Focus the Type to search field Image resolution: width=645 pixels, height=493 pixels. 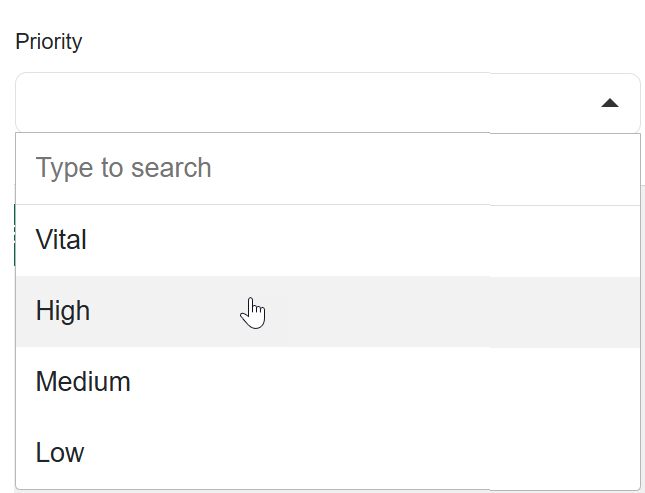[x=328, y=168]
